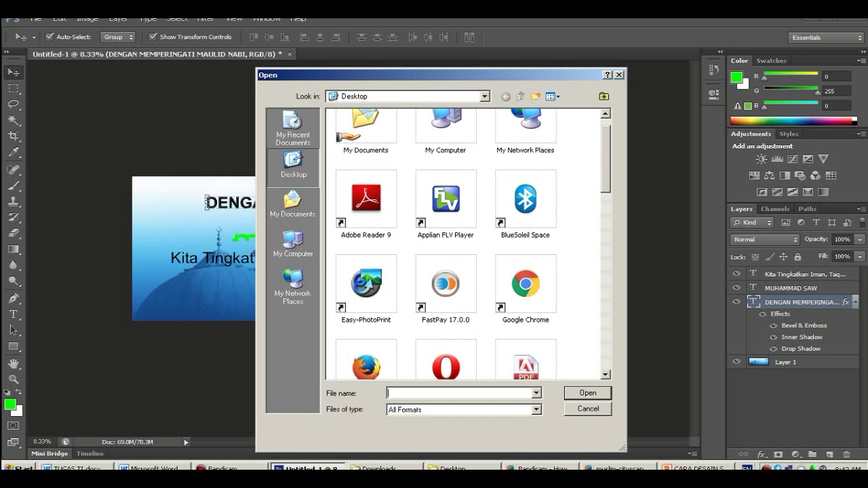Go to My Recent Documents in places bar
Screen dimensions: 868x488
coord(293,128)
